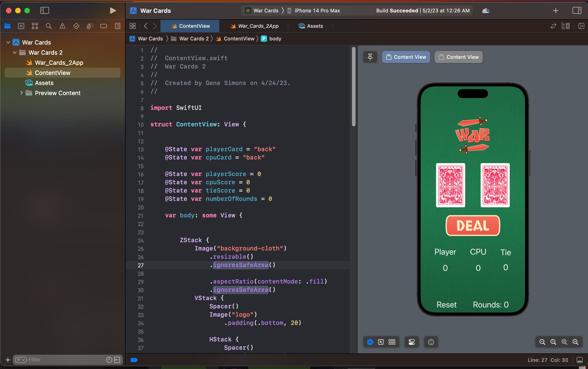Open the Find navigator magnifier
The width and height of the screenshot is (588, 369).
[x=49, y=26]
